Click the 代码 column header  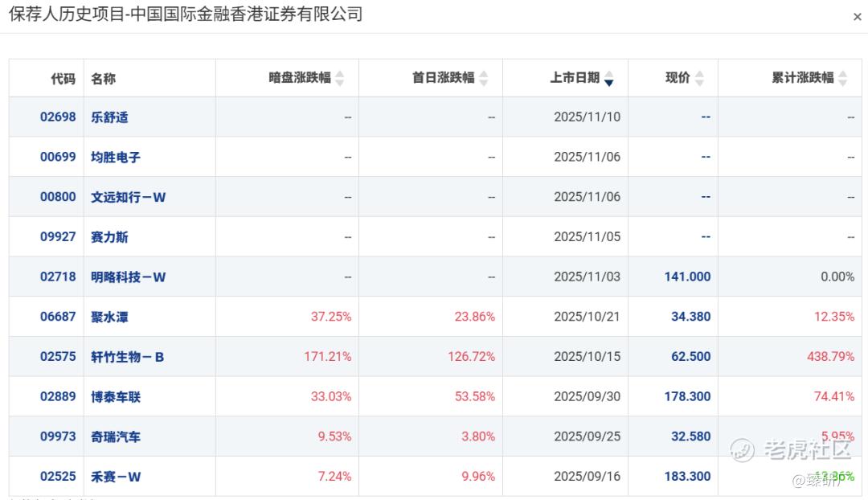(x=63, y=79)
